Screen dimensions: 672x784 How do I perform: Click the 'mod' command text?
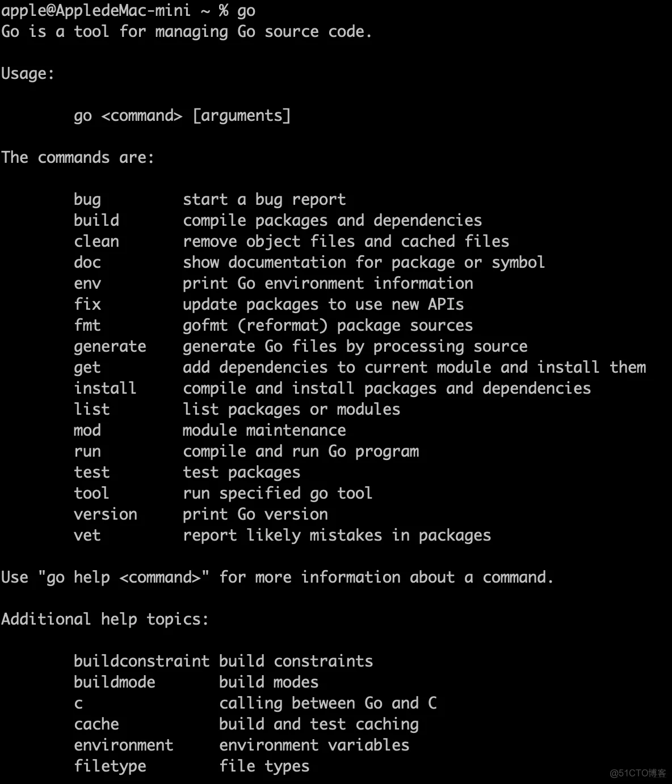click(87, 430)
